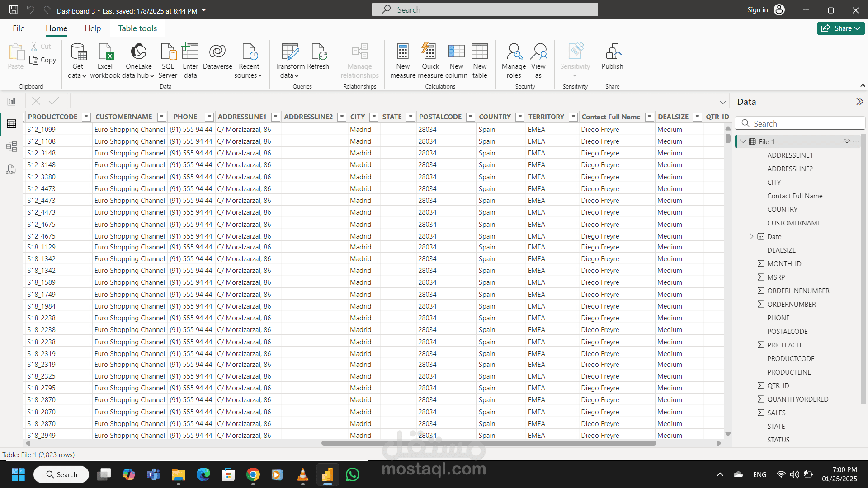Open the CITY column filter dropdown

[374, 117]
